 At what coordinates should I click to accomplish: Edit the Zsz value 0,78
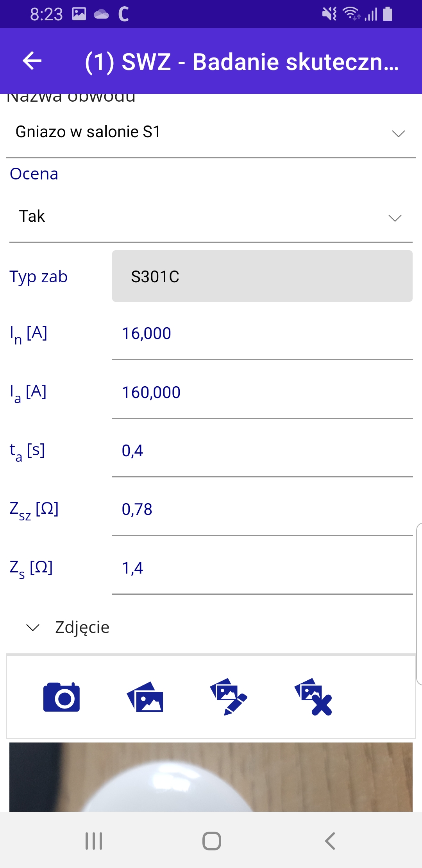pos(262,509)
